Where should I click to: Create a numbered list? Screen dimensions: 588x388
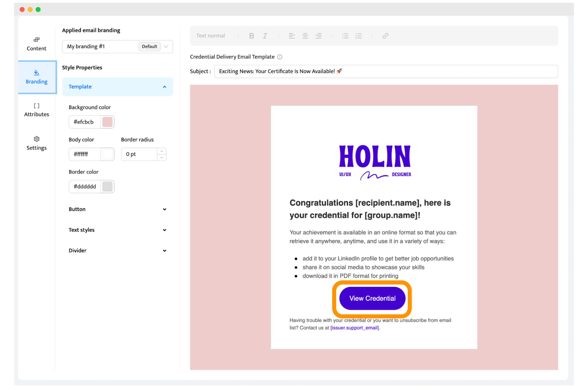tap(358, 36)
